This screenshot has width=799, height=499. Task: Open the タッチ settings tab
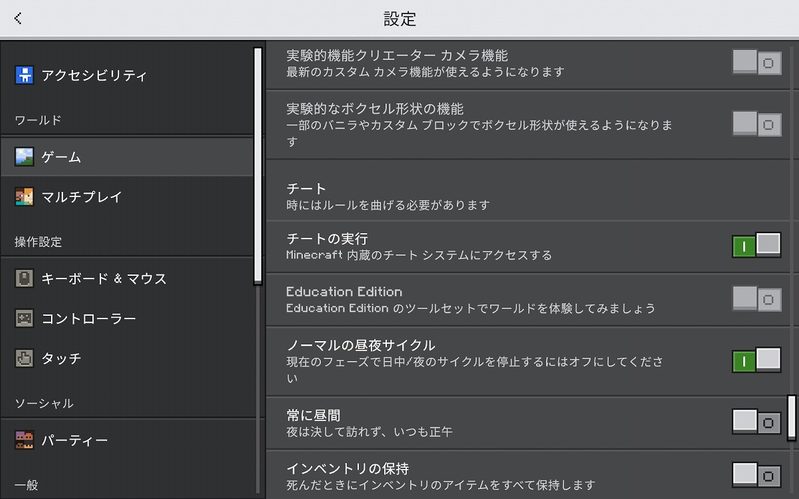click(127, 358)
